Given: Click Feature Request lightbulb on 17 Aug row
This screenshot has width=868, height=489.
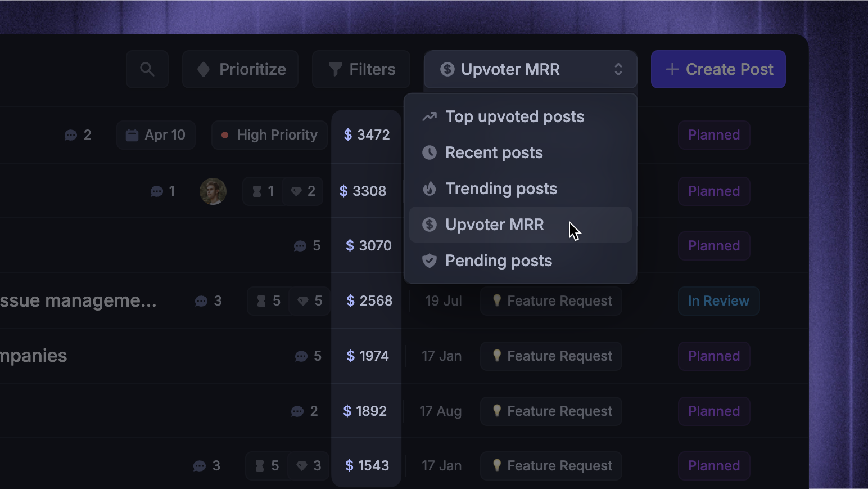Looking at the screenshot, I should tap(497, 411).
